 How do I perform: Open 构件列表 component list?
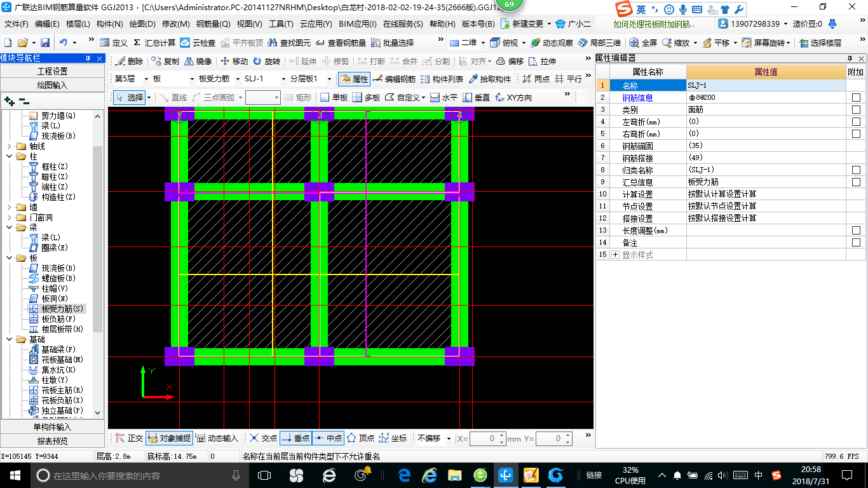coord(442,79)
